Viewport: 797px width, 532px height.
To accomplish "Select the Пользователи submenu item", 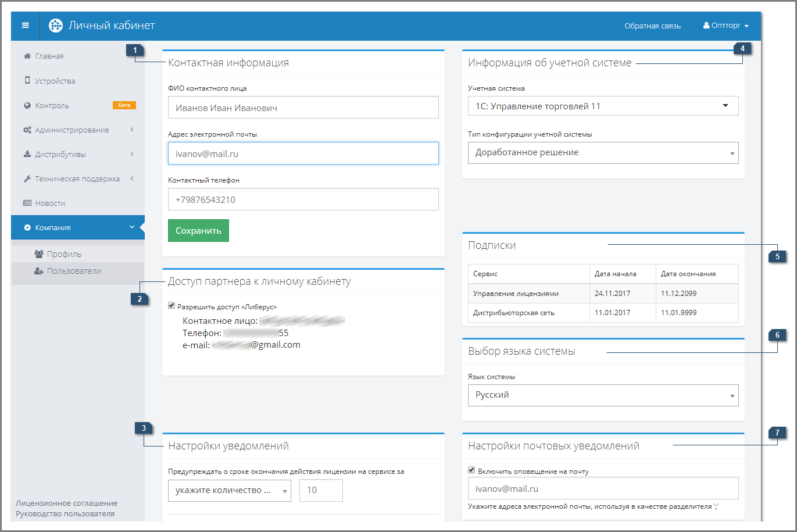I will pyautogui.click(x=78, y=271).
